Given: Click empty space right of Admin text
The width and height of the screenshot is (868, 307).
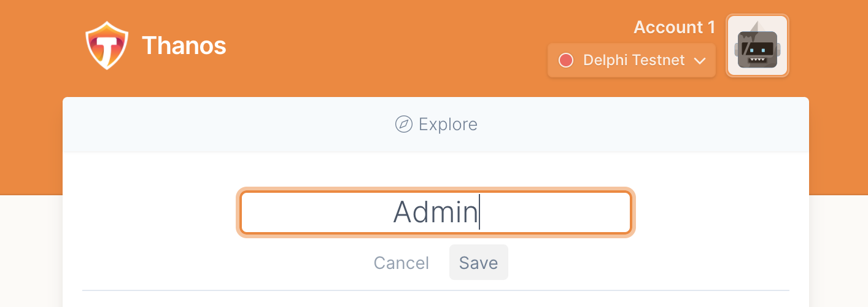Looking at the screenshot, I should tap(554, 213).
